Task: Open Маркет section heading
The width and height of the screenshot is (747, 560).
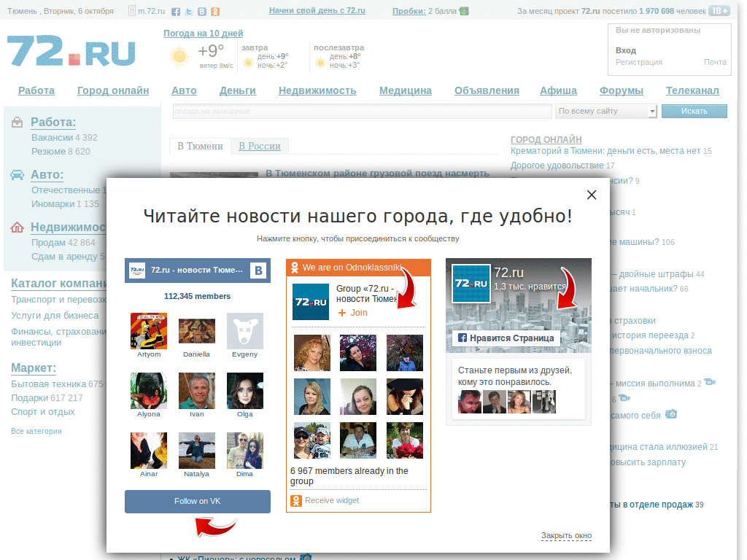Action: [x=34, y=368]
